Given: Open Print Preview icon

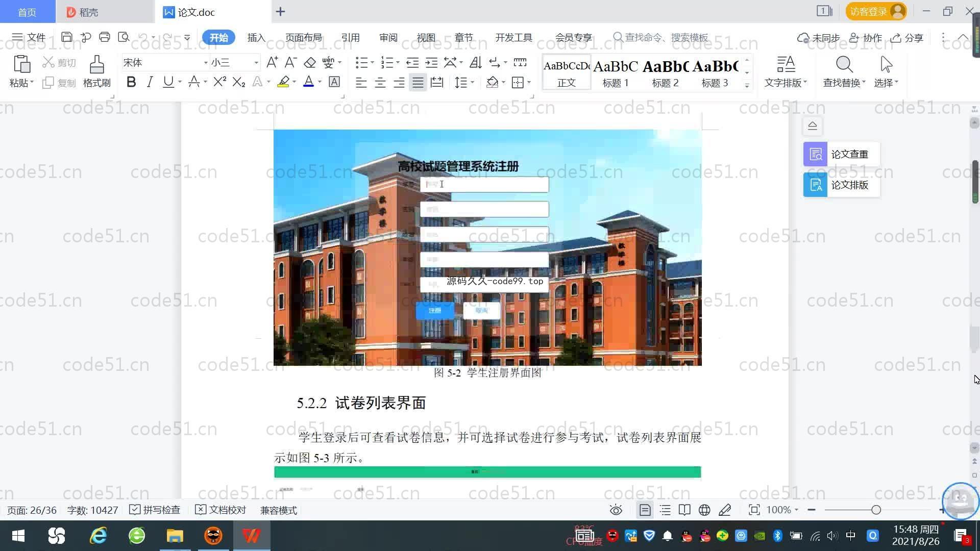Looking at the screenshot, I should [x=124, y=37].
